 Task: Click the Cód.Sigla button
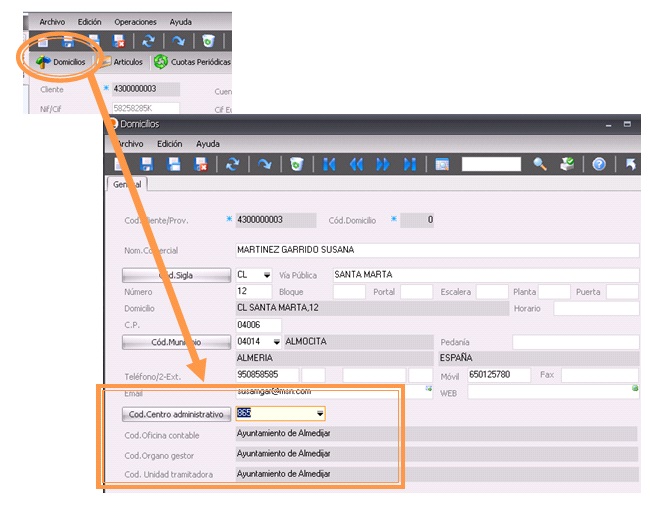[175, 275]
